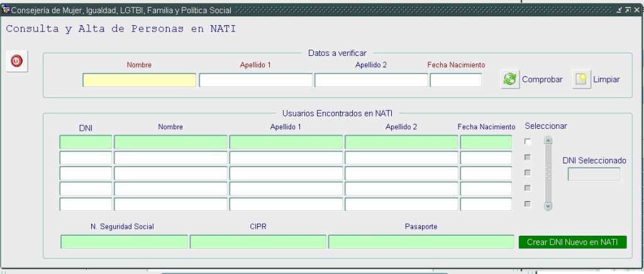
Task: Focus the yellow Nombre input field
Action: click(139, 80)
